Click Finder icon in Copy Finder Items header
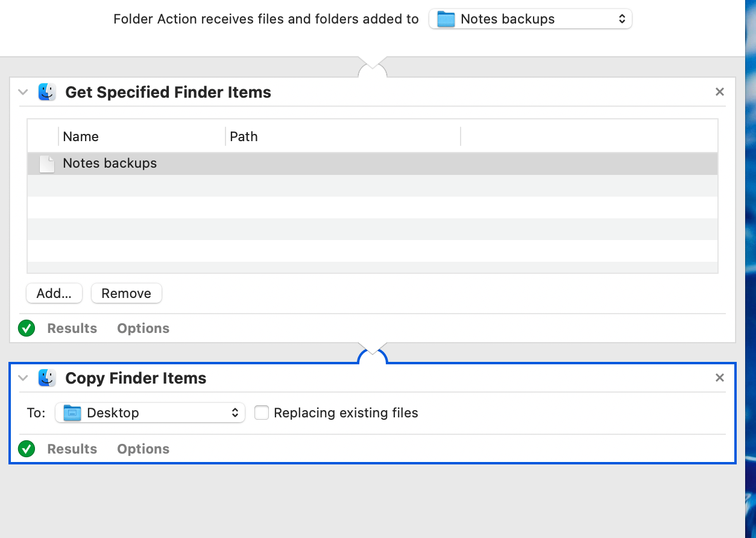The image size is (756, 538). (x=47, y=378)
